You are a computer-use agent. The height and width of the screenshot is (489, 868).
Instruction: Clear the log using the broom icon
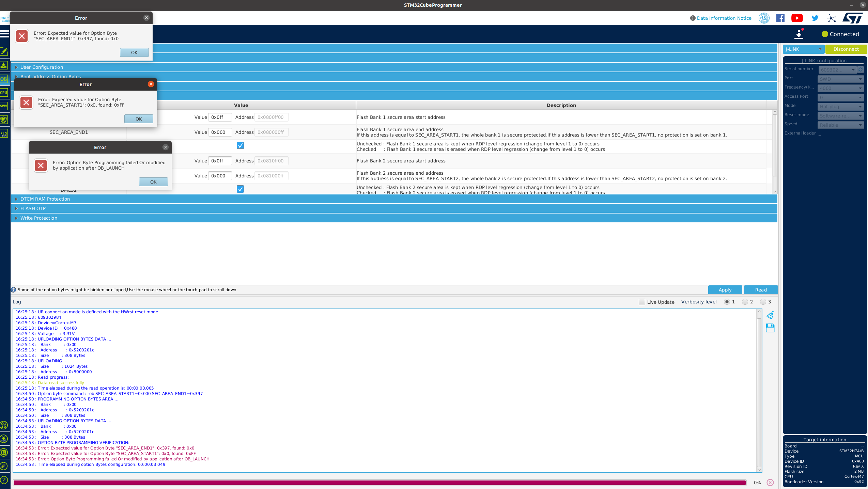tap(770, 315)
